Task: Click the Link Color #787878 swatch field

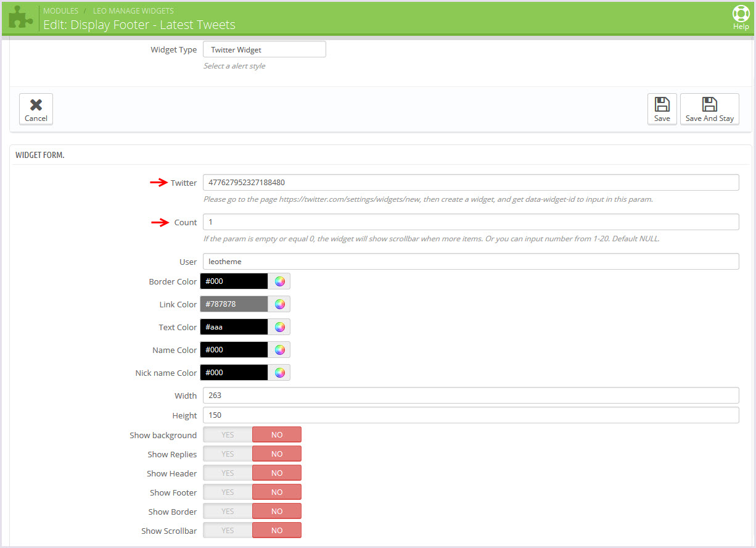Action: [234, 304]
